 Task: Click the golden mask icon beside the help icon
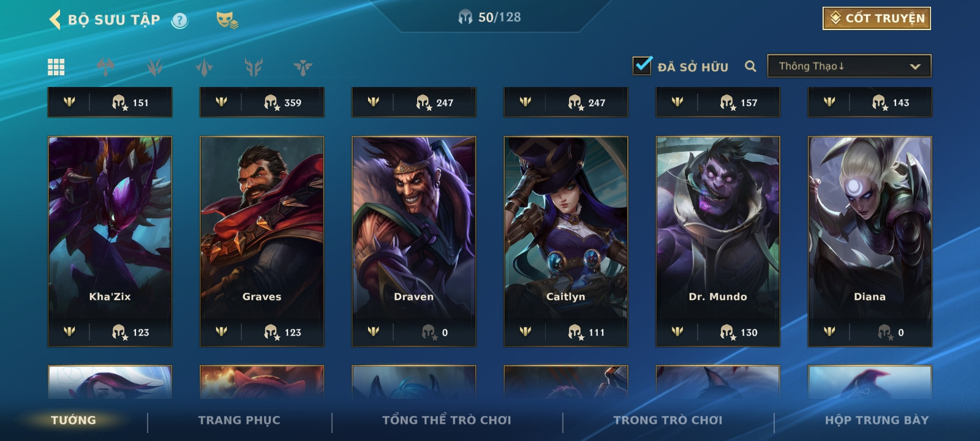click(227, 20)
